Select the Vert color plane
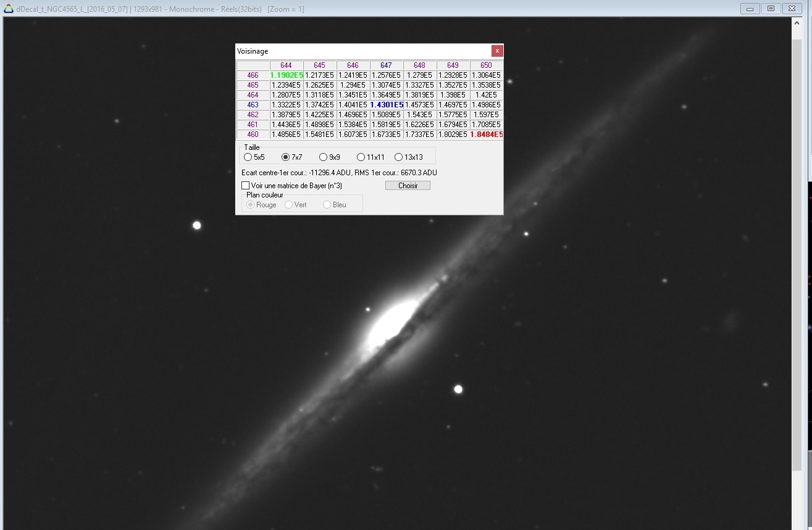The height and width of the screenshot is (530, 812). pyautogui.click(x=288, y=205)
